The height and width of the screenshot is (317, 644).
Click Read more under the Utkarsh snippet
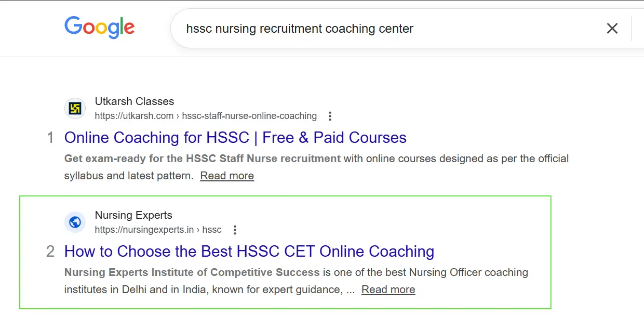click(x=227, y=176)
